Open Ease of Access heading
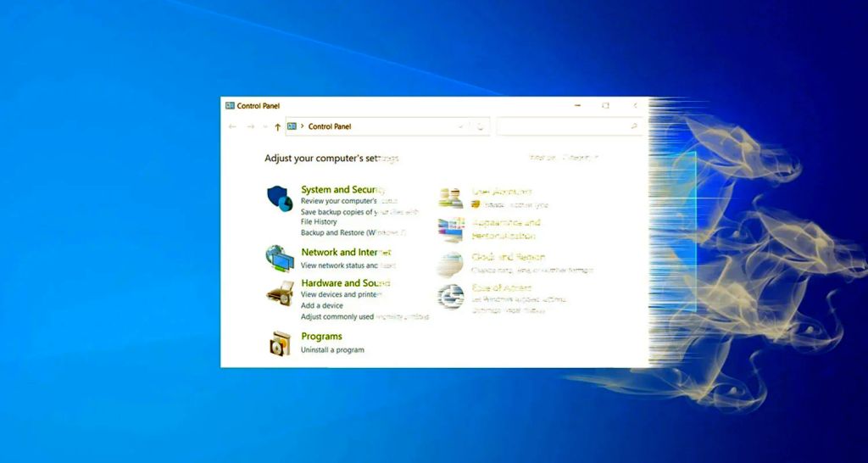This screenshot has width=868, height=463. click(x=501, y=288)
